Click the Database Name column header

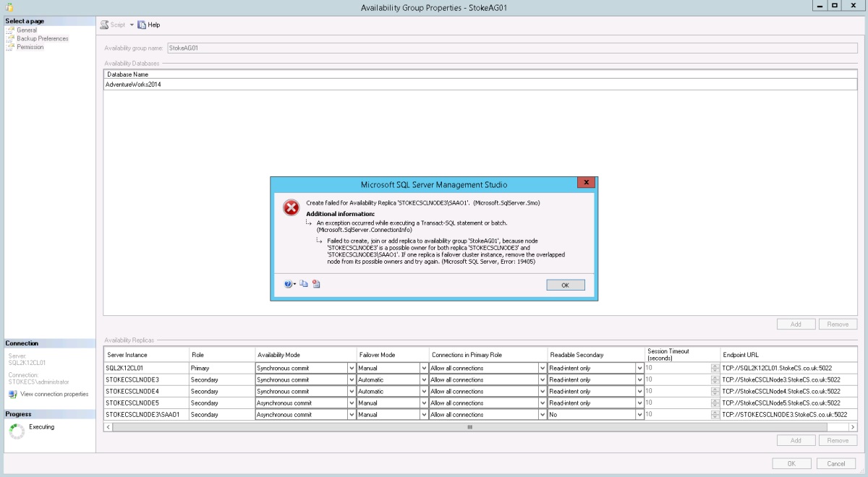coord(480,74)
